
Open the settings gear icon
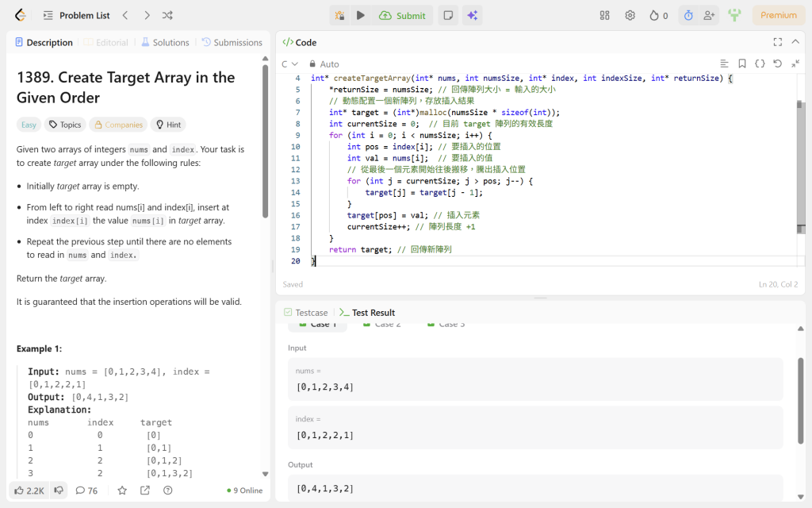[630, 15]
